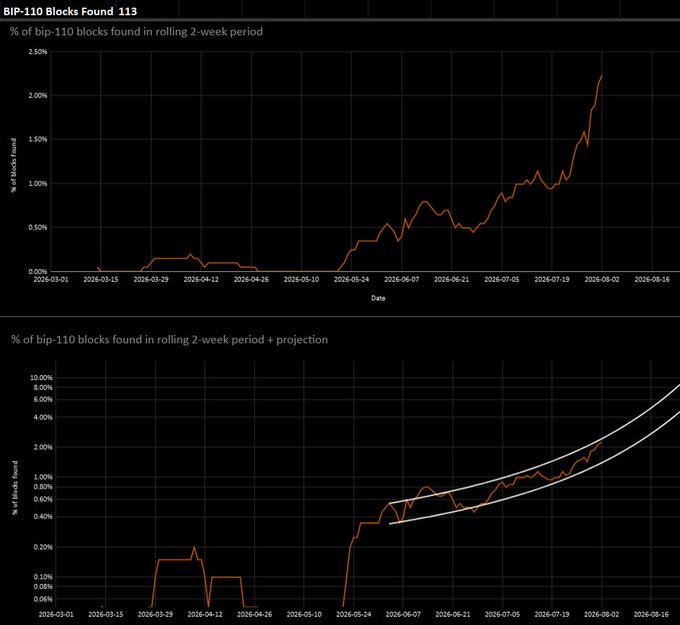Image resolution: width=680 pixels, height=625 pixels.
Task: Select the '0.80%' y-axis tick
Action: coord(43,487)
